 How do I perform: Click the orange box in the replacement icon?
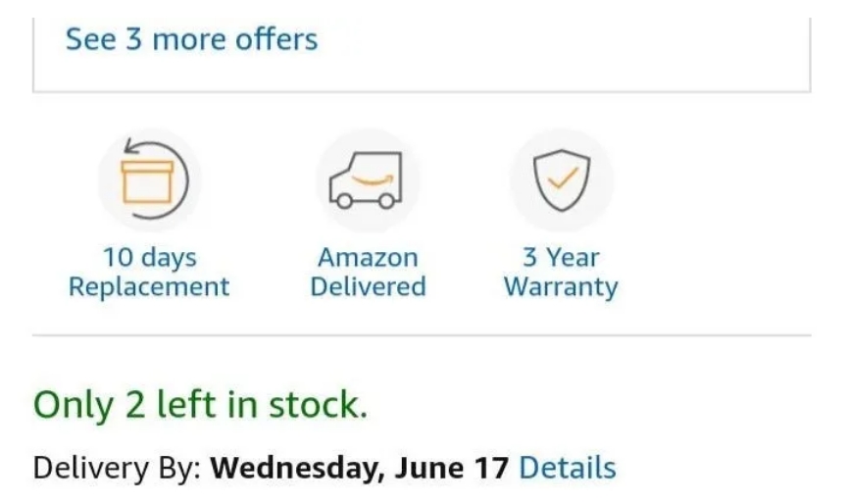pos(147,183)
